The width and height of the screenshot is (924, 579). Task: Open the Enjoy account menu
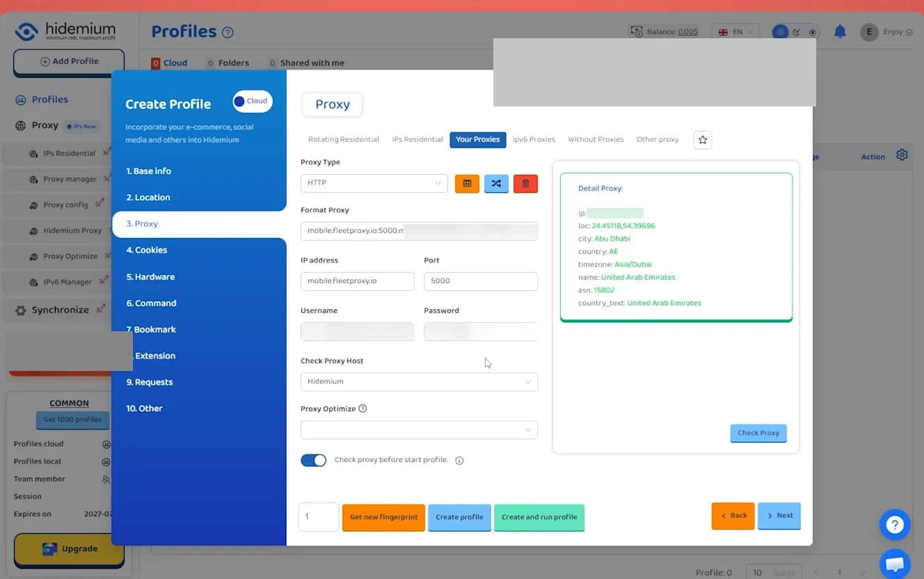click(897, 32)
